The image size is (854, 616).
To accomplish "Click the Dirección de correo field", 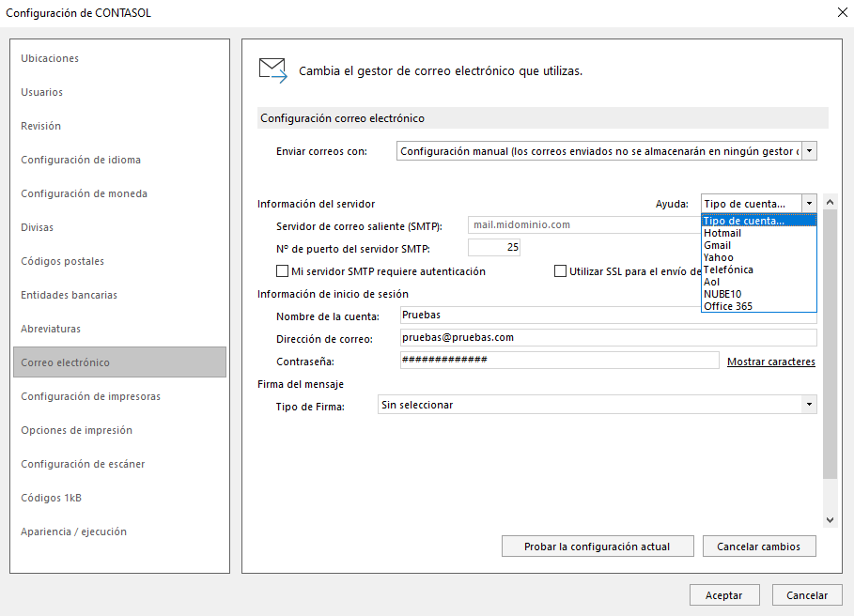I will pyautogui.click(x=609, y=337).
